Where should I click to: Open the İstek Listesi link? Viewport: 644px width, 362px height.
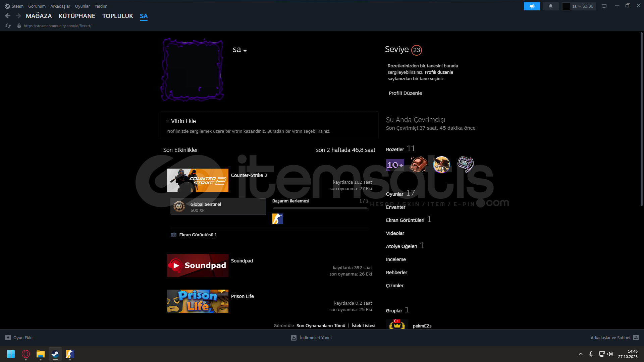363,325
